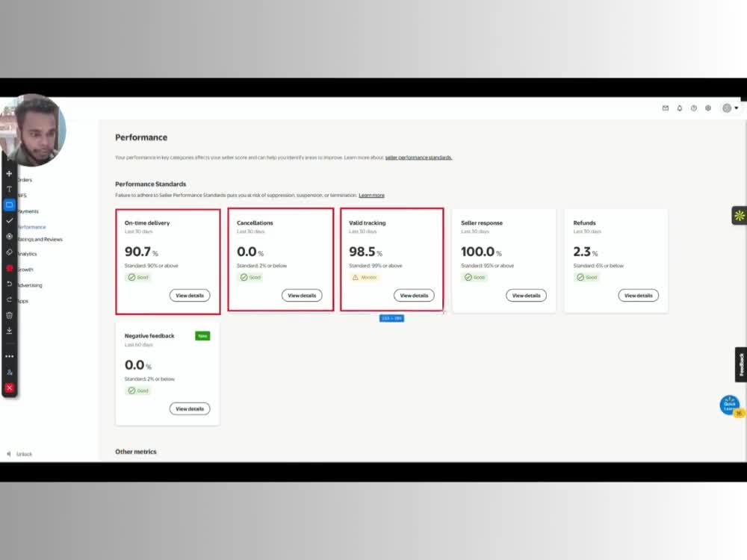The height and width of the screenshot is (560, 747).
Task: Click the checkmark tool in annotation toolbar
Action: pyautogui.click(x=9, y=220)
